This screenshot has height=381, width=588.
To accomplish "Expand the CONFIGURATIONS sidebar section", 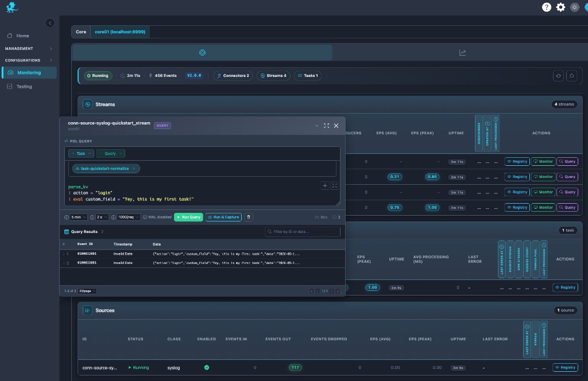I will 28,60.
